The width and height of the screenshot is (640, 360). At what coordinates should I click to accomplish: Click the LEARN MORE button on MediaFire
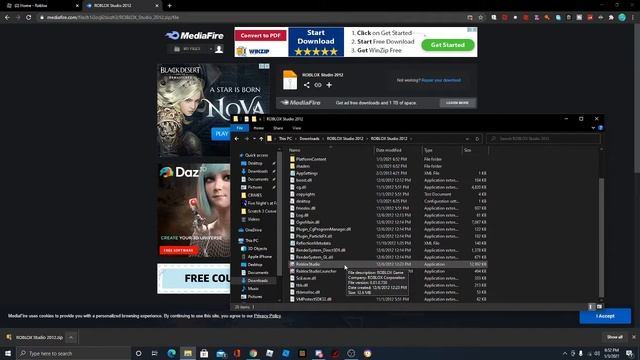tap(457, 103)
